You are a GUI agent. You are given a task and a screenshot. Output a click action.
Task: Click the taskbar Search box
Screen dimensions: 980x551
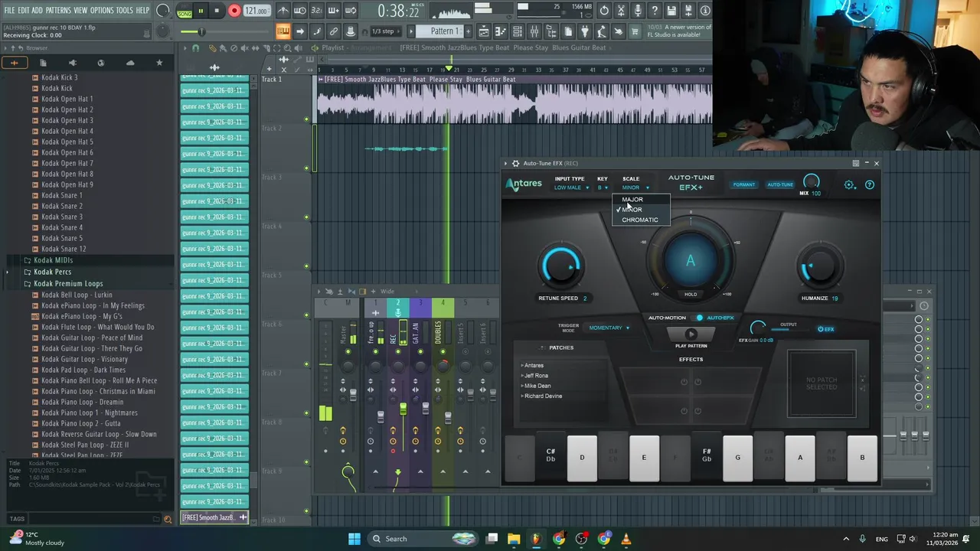423,539
